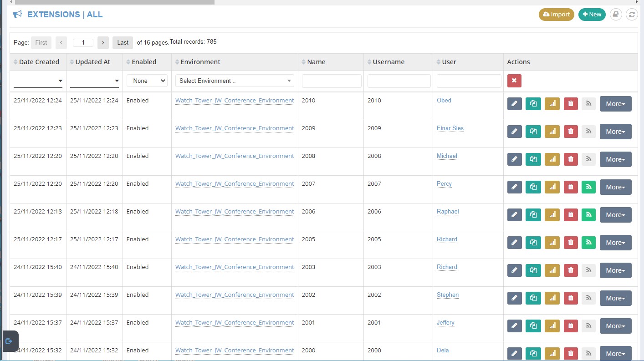Open the Einar Sies user link
Viewport: 644px width, 361px height.
pos(450,128)
